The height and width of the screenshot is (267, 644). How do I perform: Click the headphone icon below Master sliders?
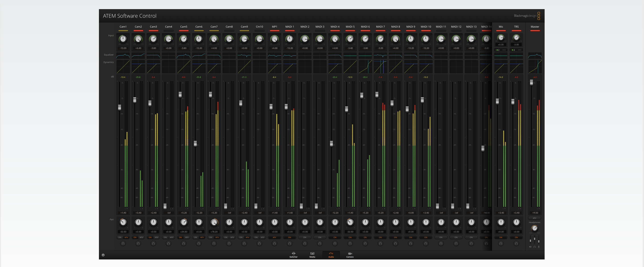[x=535, y=247]
